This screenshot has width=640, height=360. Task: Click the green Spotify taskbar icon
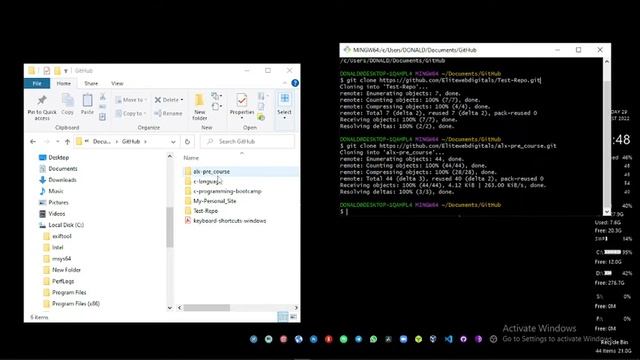point(344,339)
